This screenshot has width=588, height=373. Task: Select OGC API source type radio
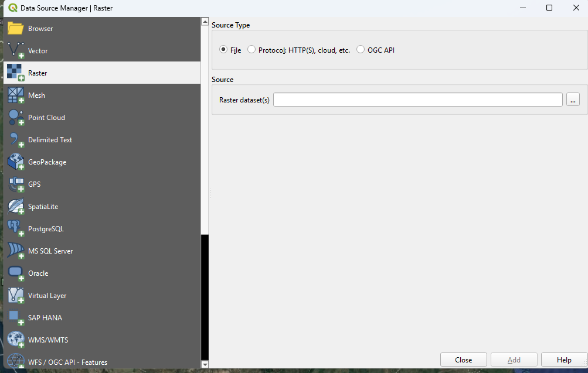coord(361,49)
